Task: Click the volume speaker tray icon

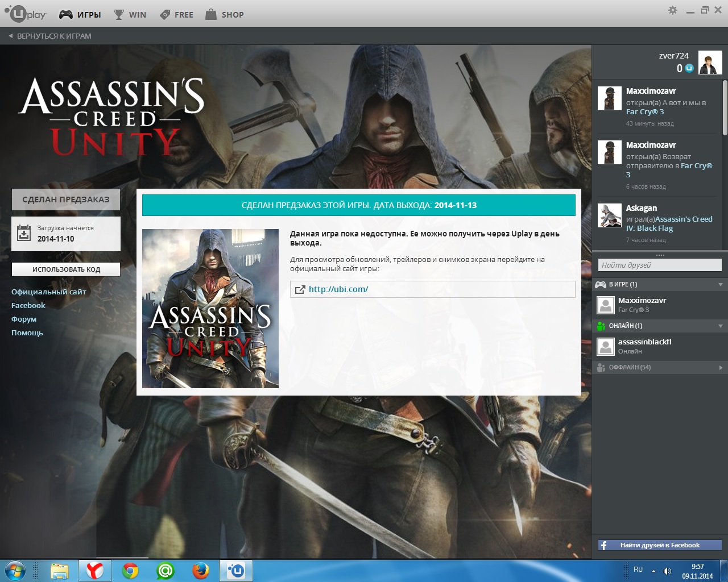Action: pyautogui.click(x=667, y=571)
